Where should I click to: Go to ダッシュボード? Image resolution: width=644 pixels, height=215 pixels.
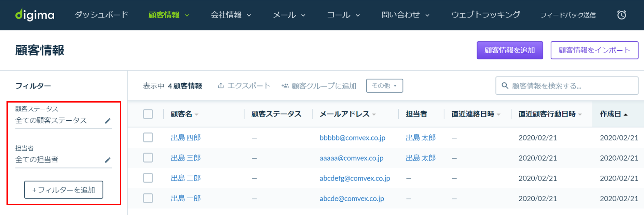101,15
